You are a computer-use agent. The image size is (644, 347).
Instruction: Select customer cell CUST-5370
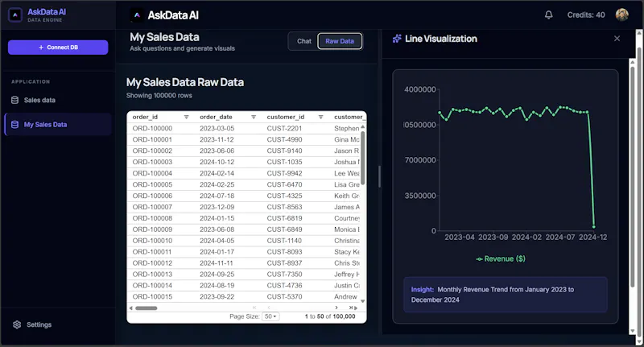[284, 296]
